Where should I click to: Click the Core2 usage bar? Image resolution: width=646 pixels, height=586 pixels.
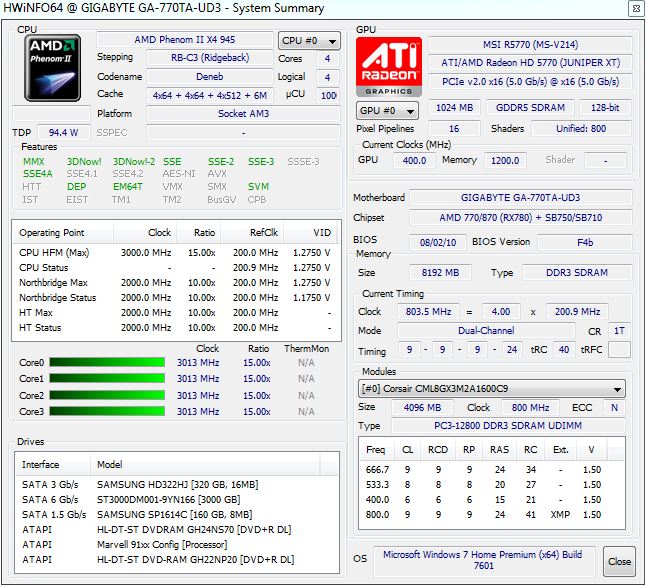(107, 395)
